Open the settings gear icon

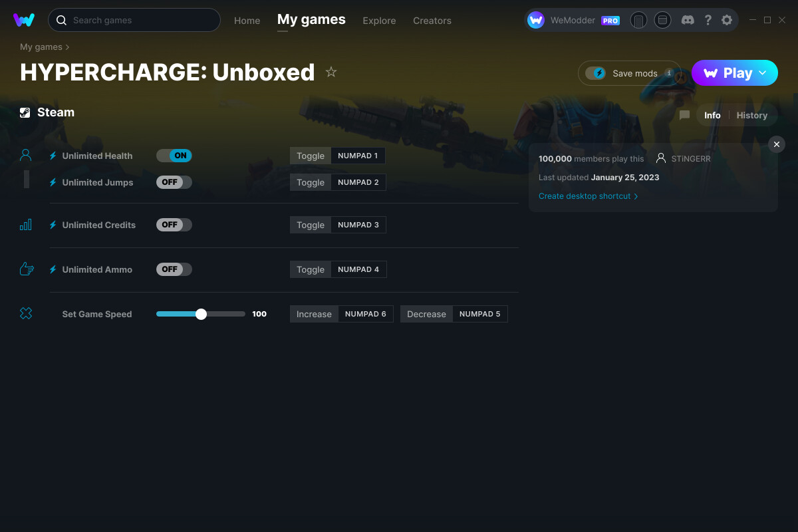point(727,20)
